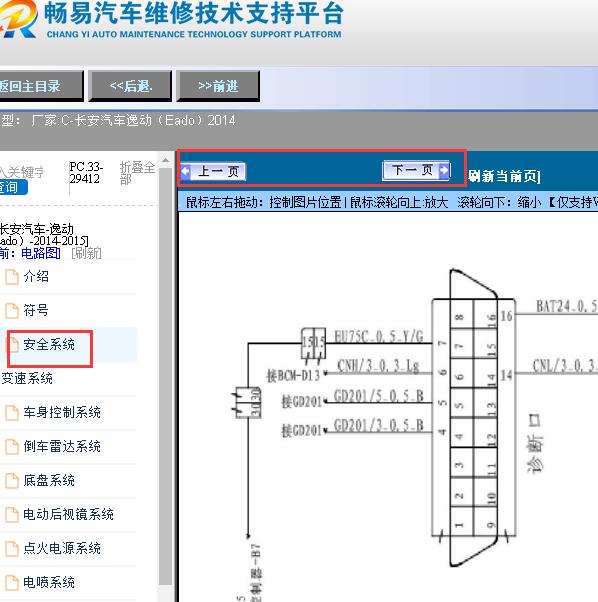Screen dimensions: 598x602
Task: Click the document icon beside 符号
Action: [x=12, y=311]
